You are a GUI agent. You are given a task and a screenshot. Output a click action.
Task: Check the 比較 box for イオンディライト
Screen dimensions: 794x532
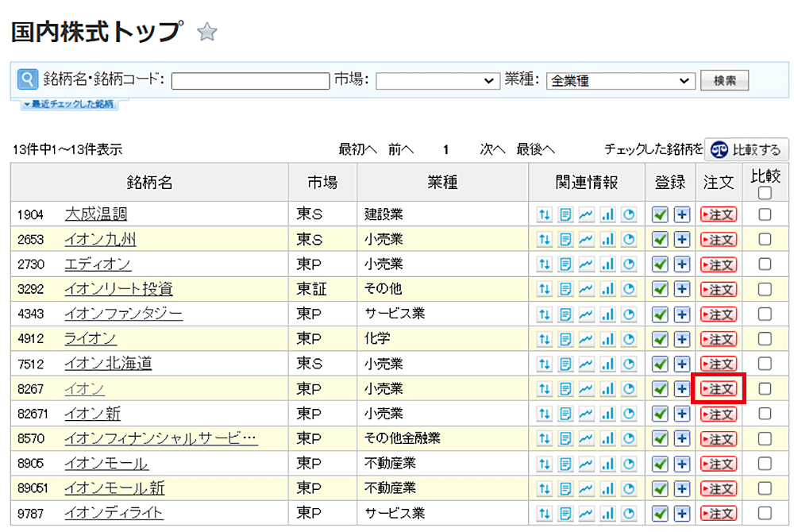coord(765,513)
